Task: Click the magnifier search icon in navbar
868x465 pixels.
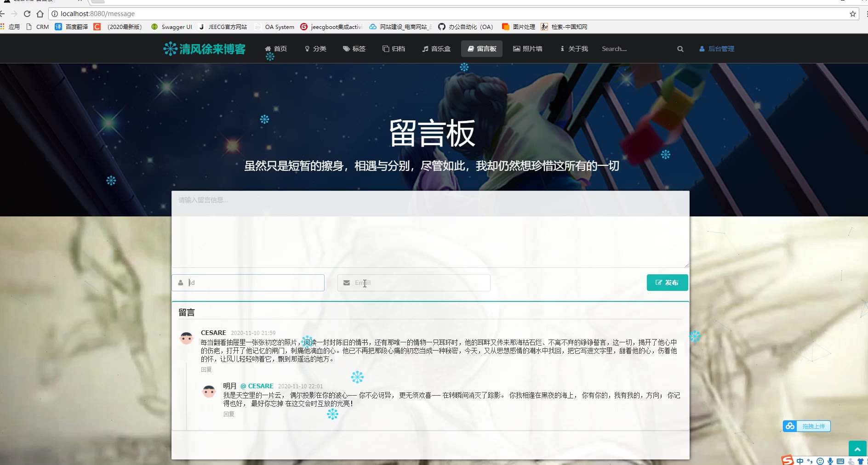Action: click(680, 49)
